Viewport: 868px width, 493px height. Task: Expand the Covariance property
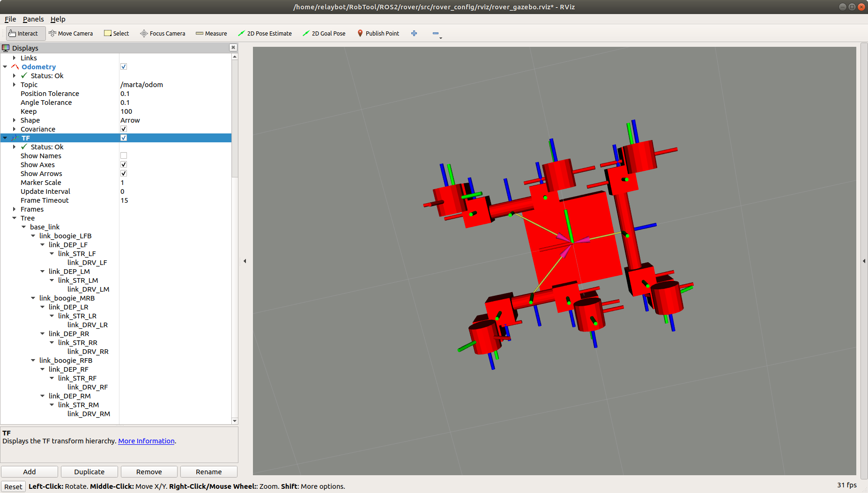[x=14, y=129]
